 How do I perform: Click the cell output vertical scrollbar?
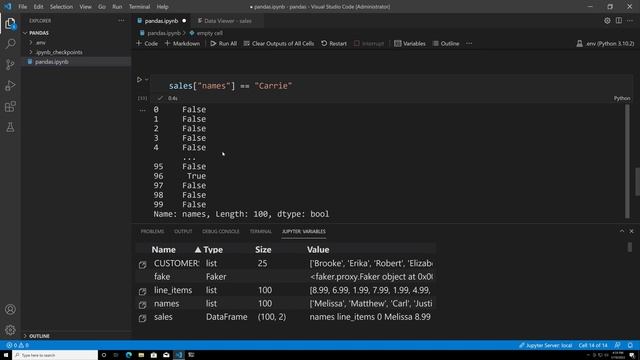(627, 162)
